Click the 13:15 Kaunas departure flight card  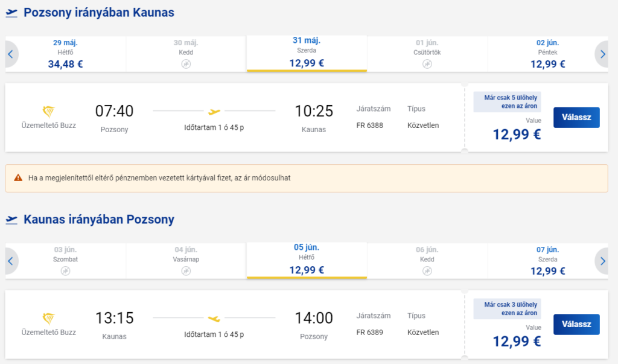pos(307,325)
